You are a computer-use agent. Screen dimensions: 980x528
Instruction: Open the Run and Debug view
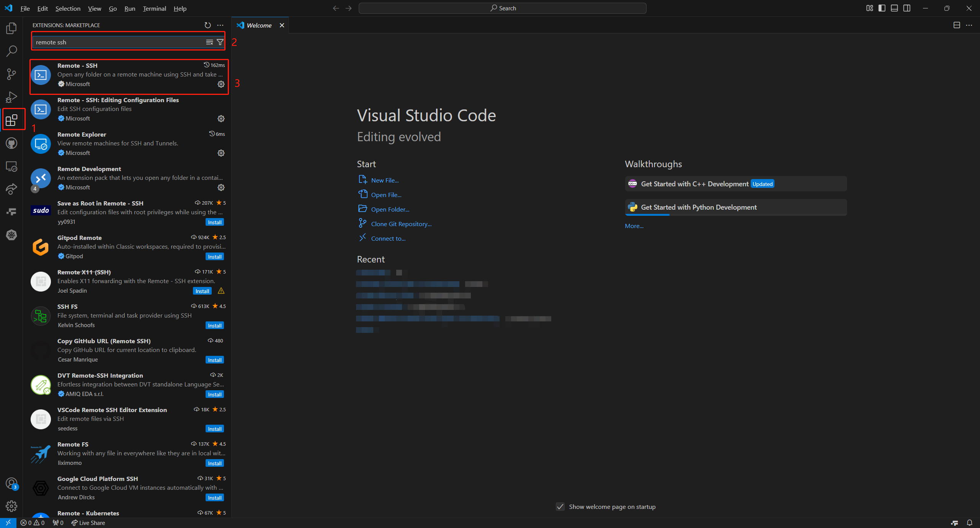click(11, 97)
